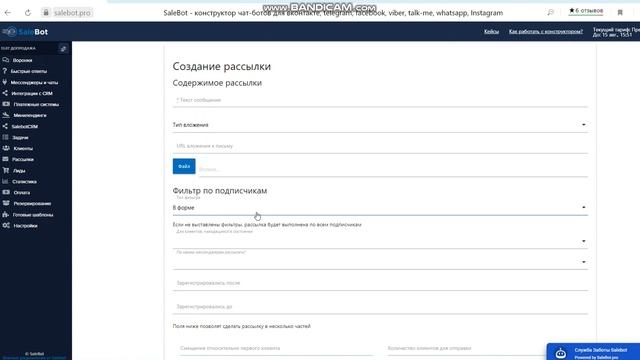640x360 pixels.
Task: Reload the page with refresh icon
Action: [x=28, y=13]
